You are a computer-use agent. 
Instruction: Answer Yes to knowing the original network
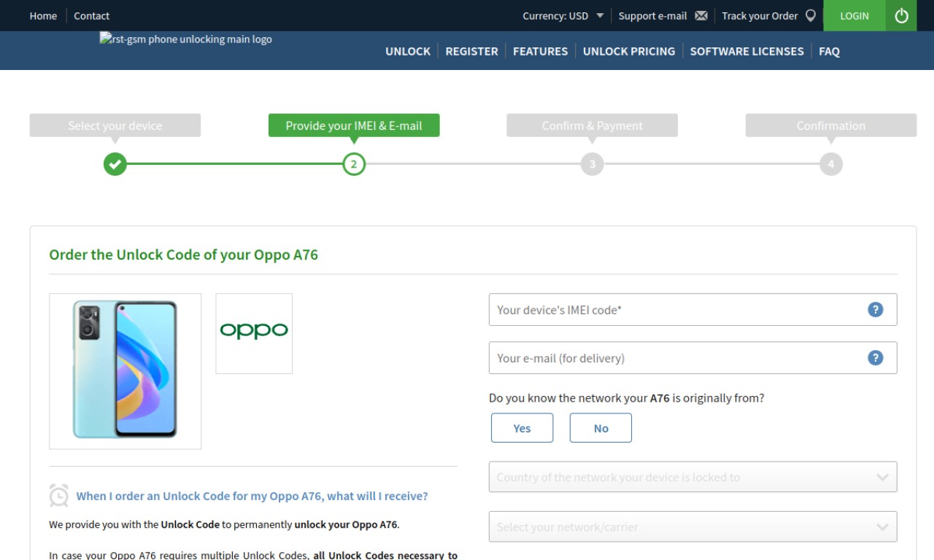(522, 428)
